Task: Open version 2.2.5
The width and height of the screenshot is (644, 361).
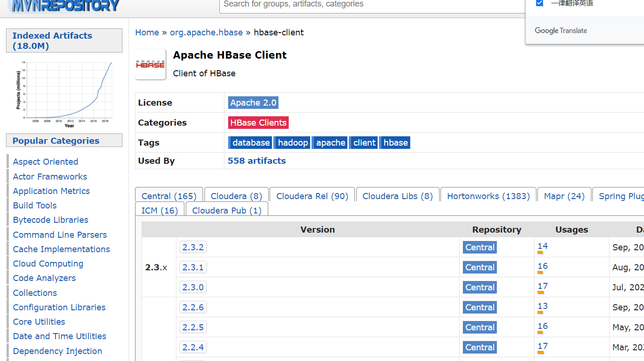Action: click(x=193, y=327)
